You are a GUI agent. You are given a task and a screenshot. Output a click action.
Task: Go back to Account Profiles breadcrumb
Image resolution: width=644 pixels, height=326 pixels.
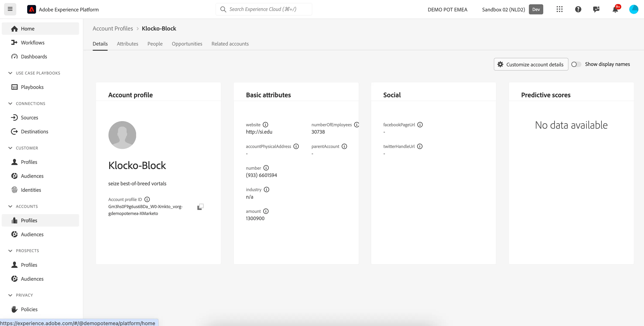[113, 29]
